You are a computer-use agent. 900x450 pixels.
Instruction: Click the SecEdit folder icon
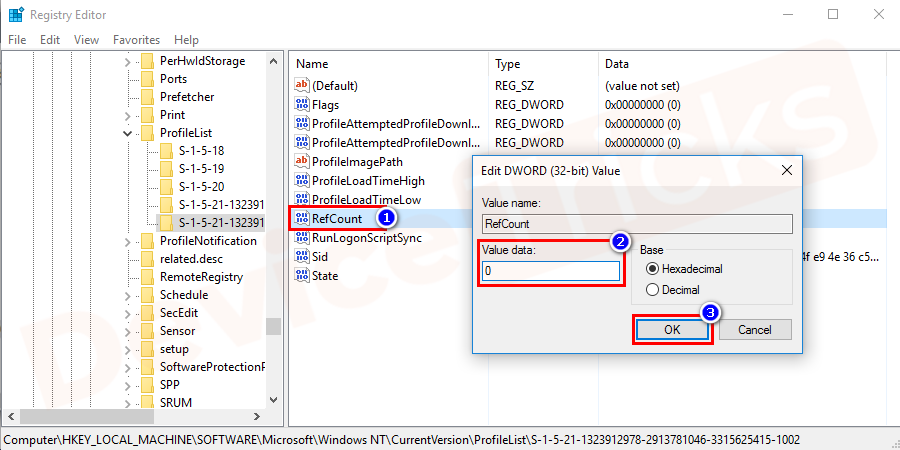pyautogui.click(x=148, y=313)
